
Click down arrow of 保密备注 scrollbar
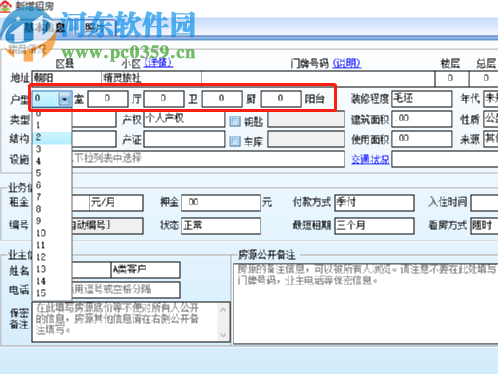coord(223,335)
